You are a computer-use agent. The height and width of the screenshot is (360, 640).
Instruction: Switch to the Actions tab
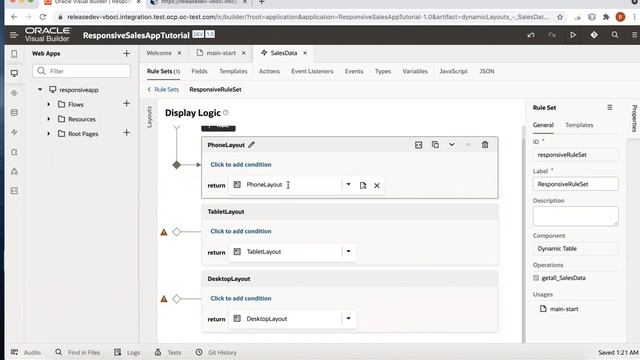click(x=269, y=71)
